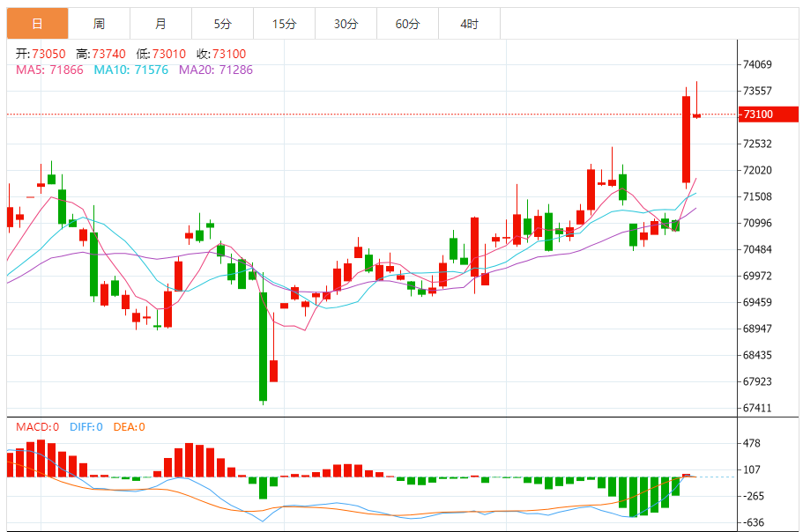Open the 30分 interval tab
803x532 pixels.
tap(346, 24)
